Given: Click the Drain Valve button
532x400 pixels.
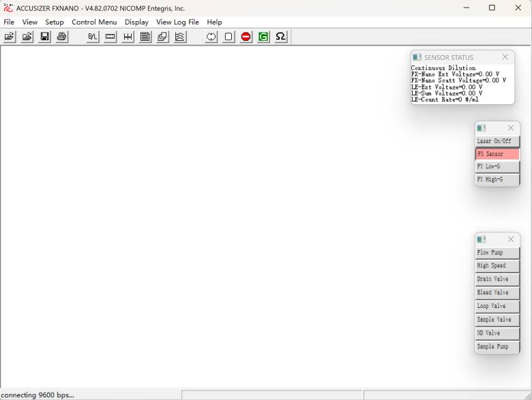Looking at the screenshot, I should tap(497, 279).
